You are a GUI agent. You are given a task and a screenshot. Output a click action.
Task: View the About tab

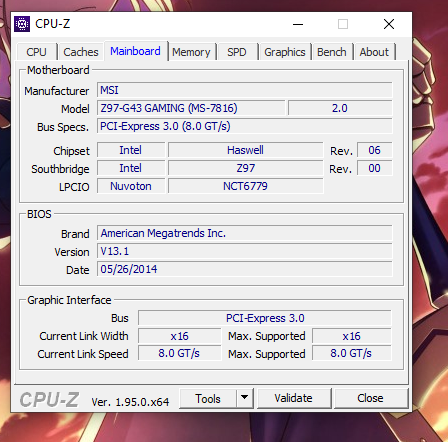click(374, 52)
